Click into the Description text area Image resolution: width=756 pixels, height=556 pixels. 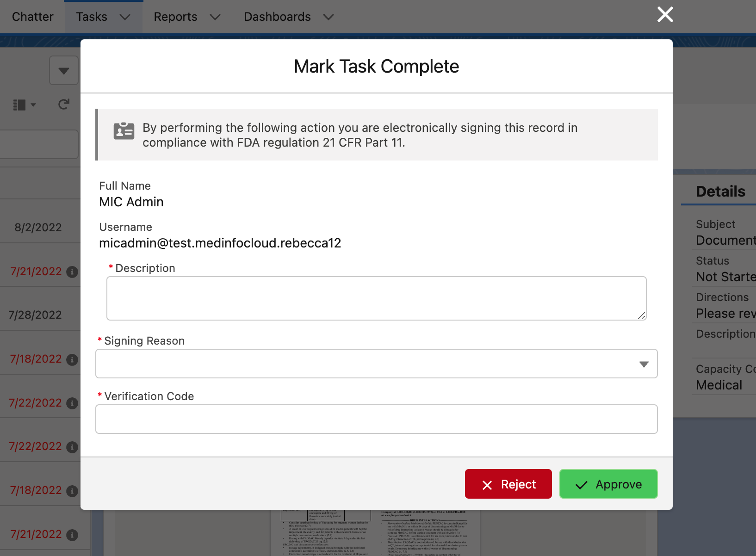[x=376, y=298]
